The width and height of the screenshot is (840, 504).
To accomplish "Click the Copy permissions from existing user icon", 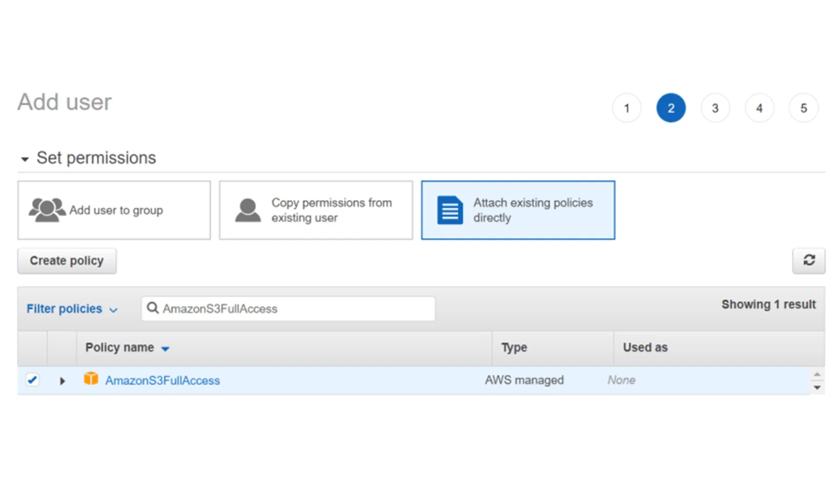I will pos(247,209).
